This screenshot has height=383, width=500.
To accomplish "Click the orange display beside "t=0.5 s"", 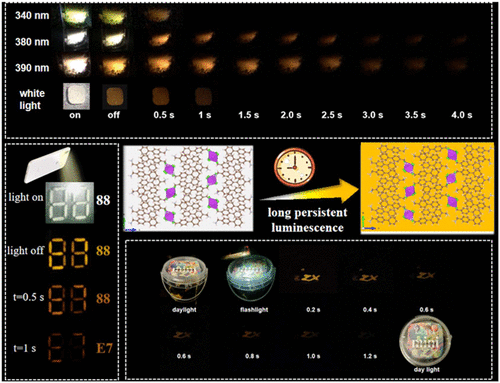I will click(x=68, y=299).
